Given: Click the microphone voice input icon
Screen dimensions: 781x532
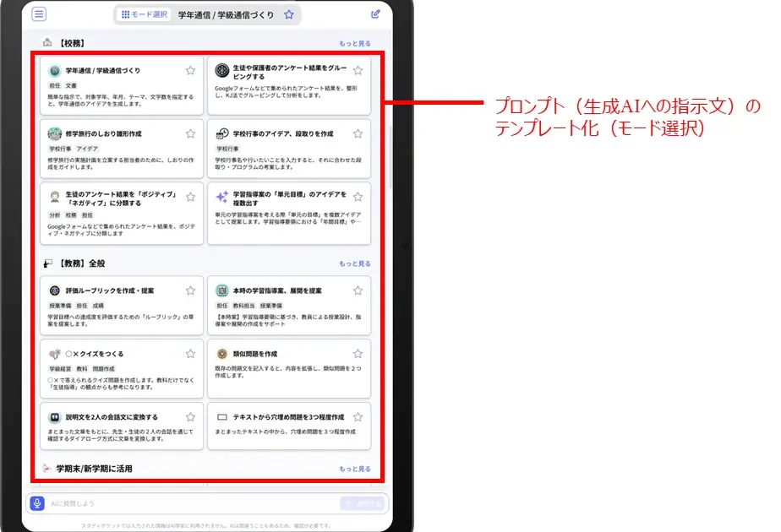Looking at the screenshot, I should pyautogui.click(x=36, y=503).
